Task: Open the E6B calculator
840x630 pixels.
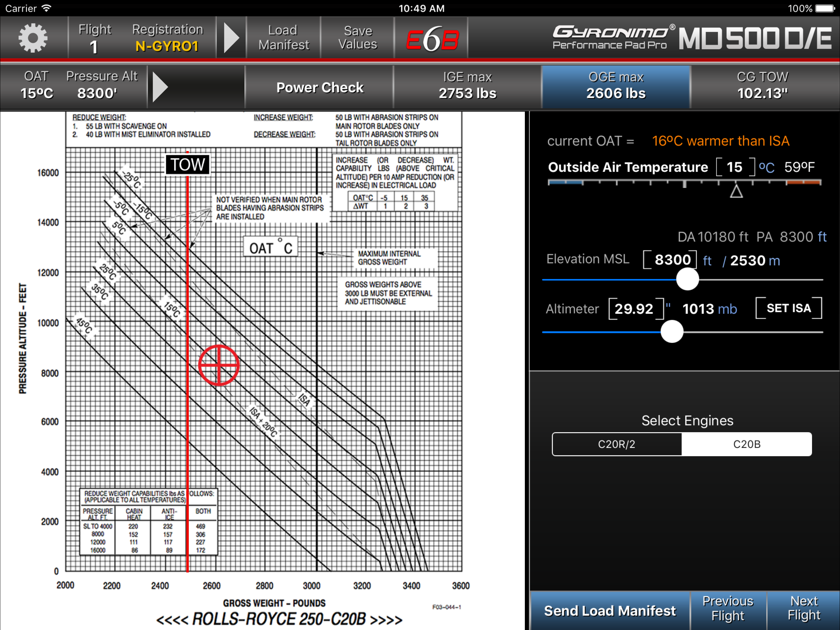Action: (x=432, y=38)
